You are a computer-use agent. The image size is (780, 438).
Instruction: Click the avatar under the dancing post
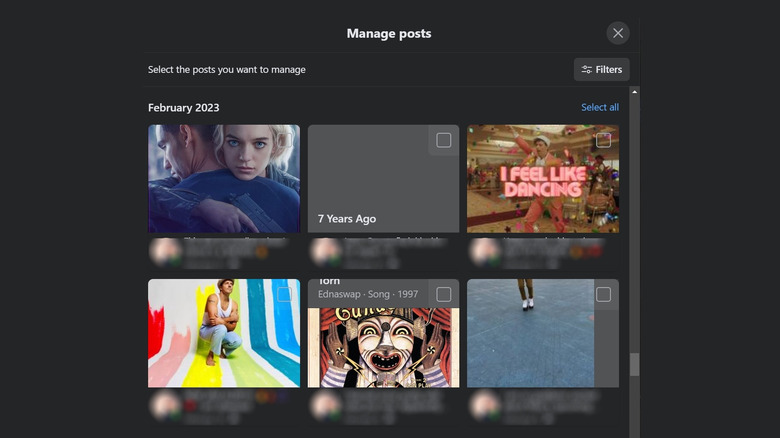coord(483,250)
